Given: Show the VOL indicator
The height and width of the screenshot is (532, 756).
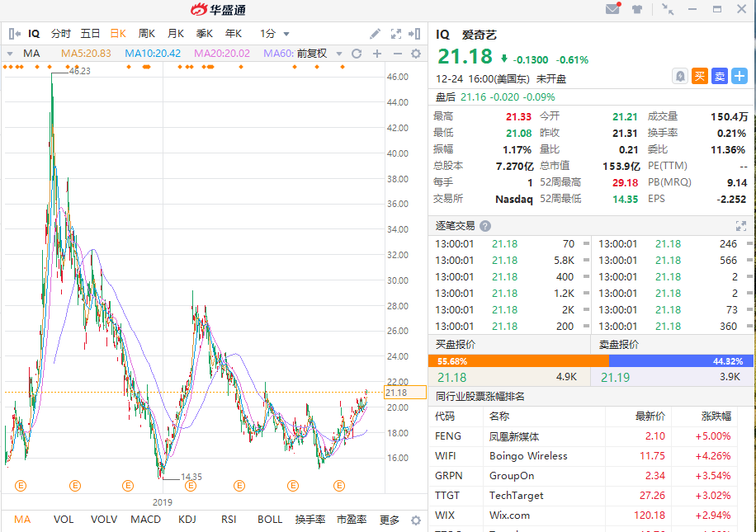Looking at the screenshot, I should pos(64,520).
